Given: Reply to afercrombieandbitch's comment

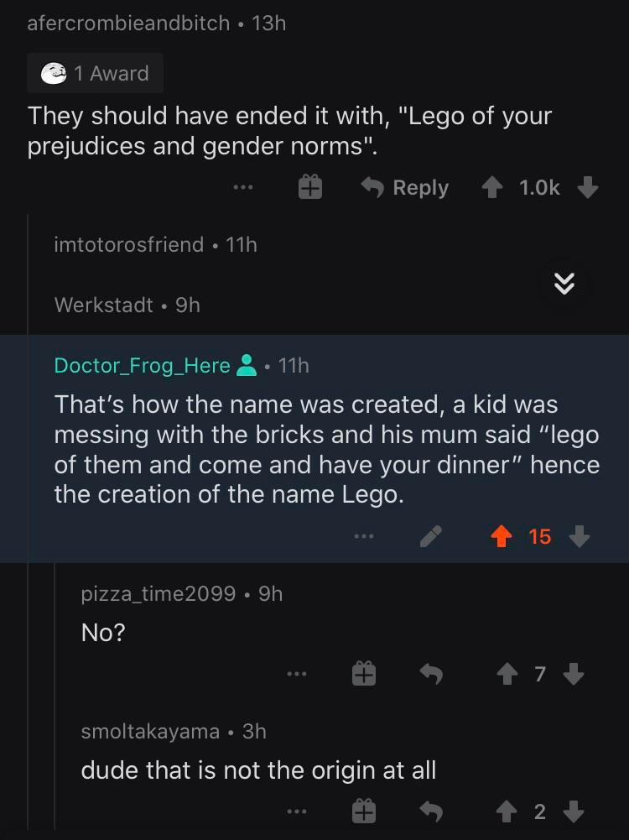Looking at the screenshot, I should tap(405, 187).
